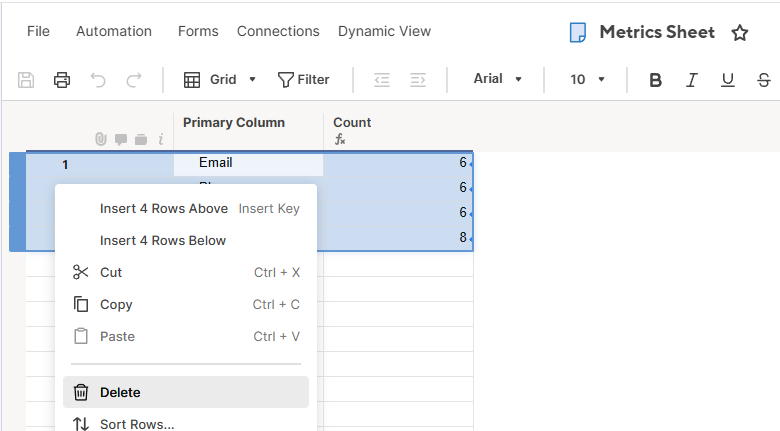Select Delete from the context menu
Screen dimensions: 780x431
[x=120, y=393]
